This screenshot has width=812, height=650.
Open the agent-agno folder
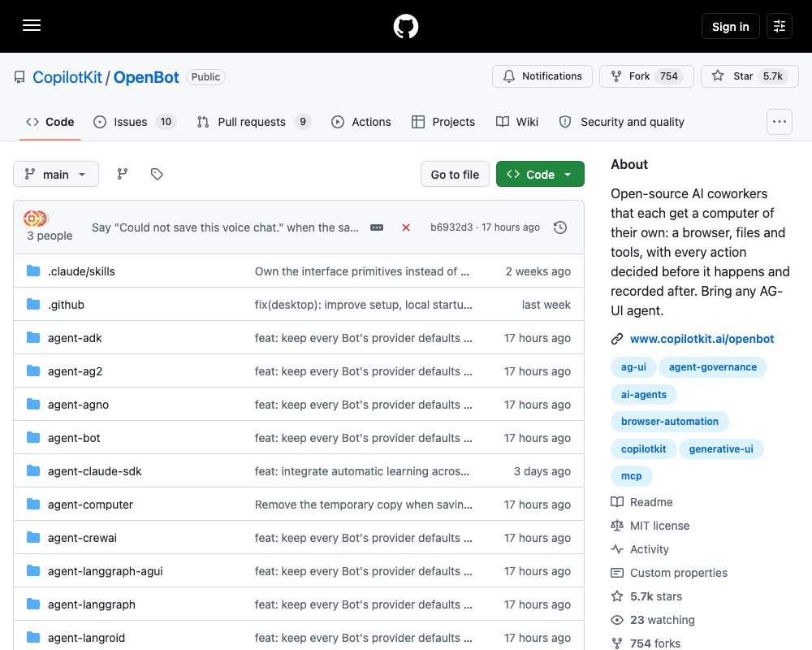78,405
